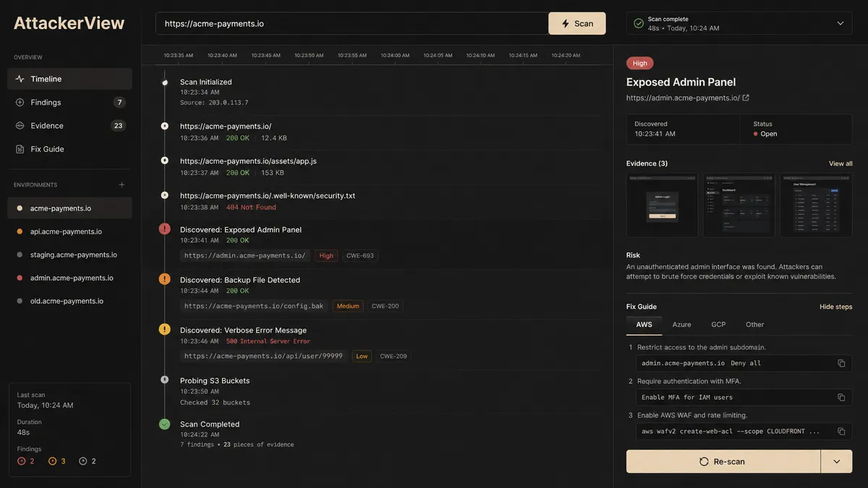Screen dimensions: 868x488
Task: Click the target URL input field
Action: point(352,23)
